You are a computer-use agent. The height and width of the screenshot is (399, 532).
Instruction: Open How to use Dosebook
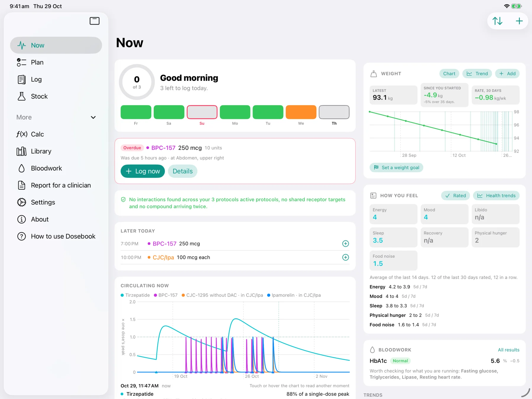coord(56,236)
